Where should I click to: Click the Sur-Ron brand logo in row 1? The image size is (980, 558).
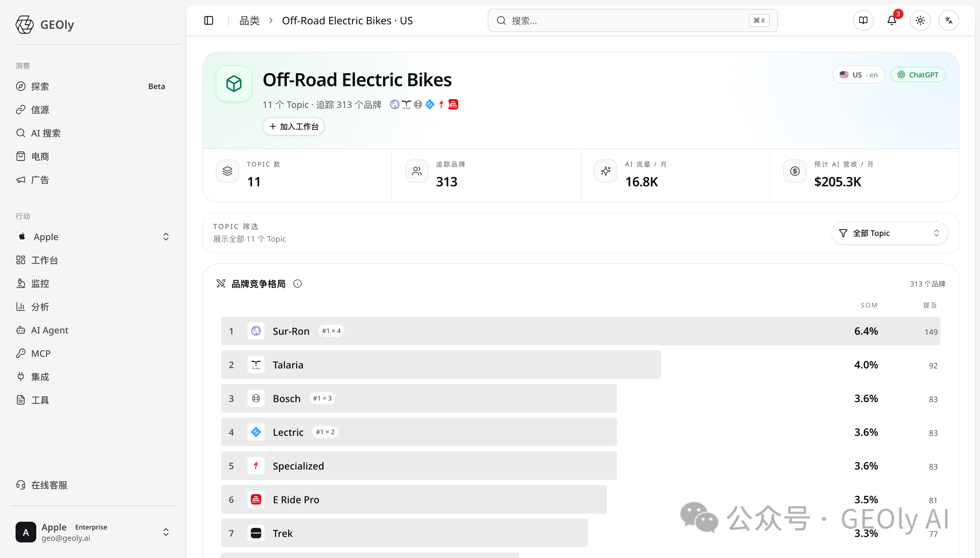[x=256, y=331]
